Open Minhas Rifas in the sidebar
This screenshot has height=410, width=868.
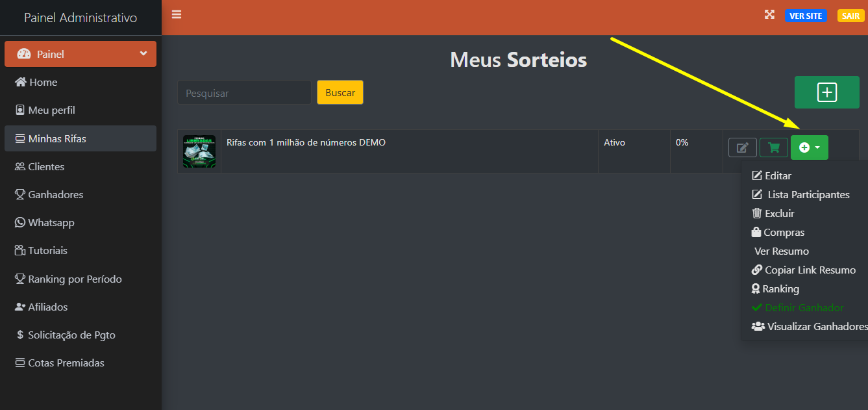[x=81, y=138]
